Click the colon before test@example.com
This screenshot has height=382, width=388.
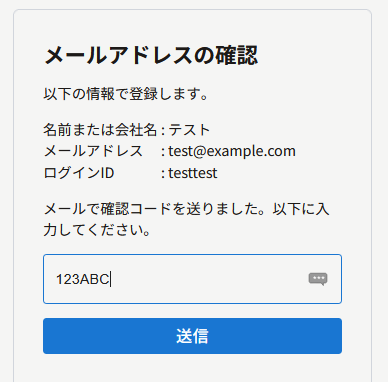click(163, 152)
